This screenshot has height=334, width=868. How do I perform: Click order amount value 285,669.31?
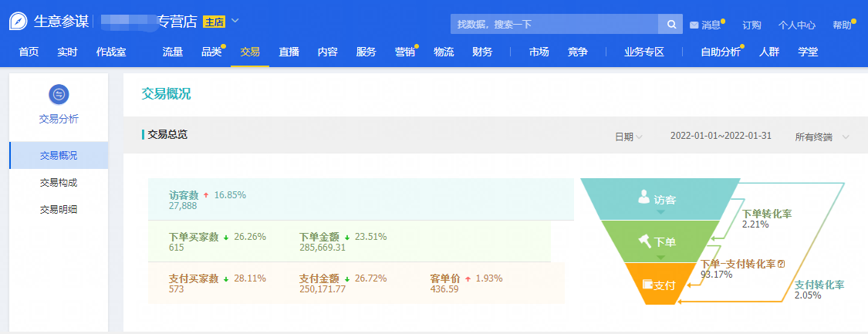(x=323, y=248)
